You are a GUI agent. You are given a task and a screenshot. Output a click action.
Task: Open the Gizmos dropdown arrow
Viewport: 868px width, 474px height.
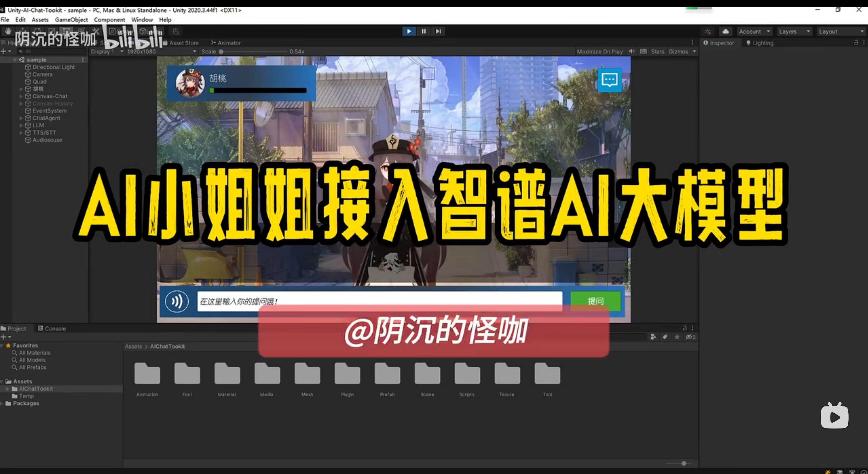(x=694, y=52)
